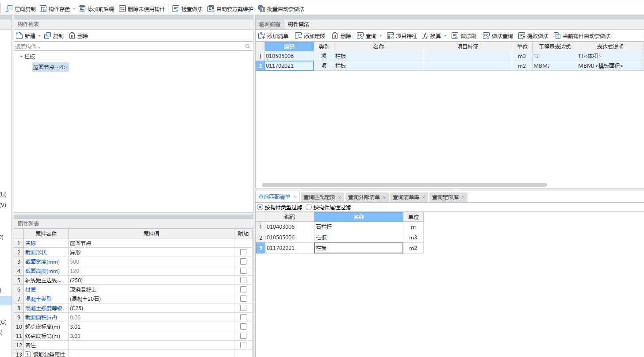Select 屋面节点 <4> tree item
This screenshot has height=357, width=644.
point(50,67)
